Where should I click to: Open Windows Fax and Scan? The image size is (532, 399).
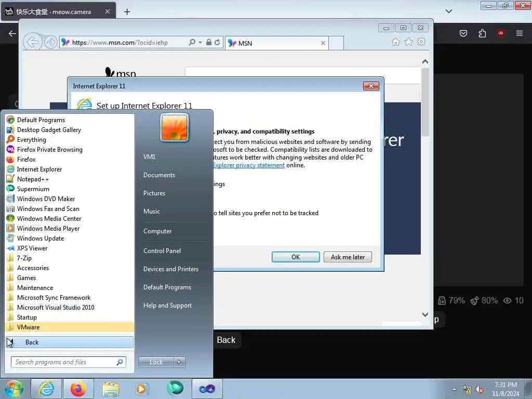(48, 208)
